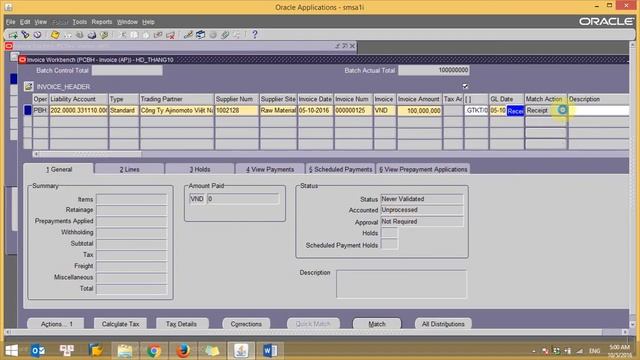The height and width of the screenshot is (360, 640).
Task: Open the Tools menu
Action: coord(80,22)
